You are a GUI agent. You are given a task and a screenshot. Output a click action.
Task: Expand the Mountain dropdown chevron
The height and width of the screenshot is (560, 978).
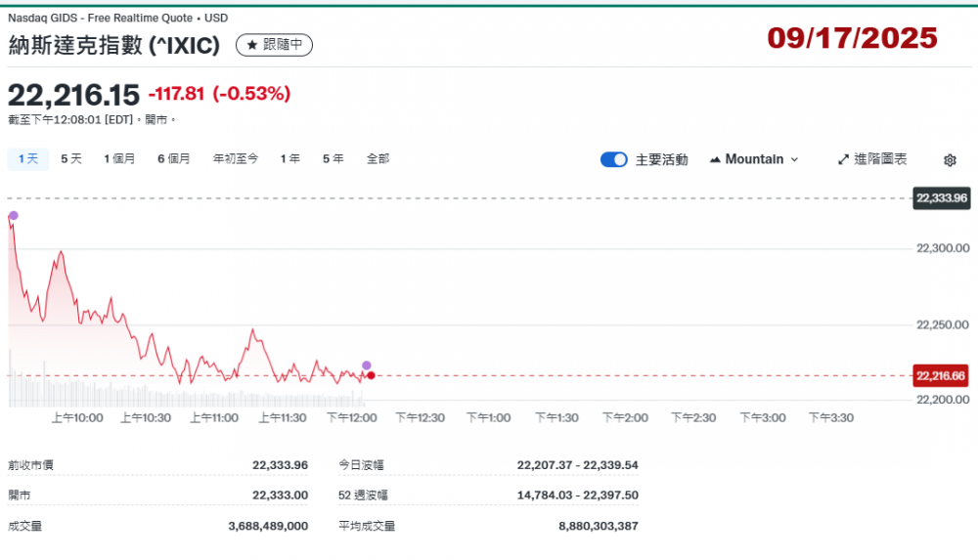tap(794, 159)
